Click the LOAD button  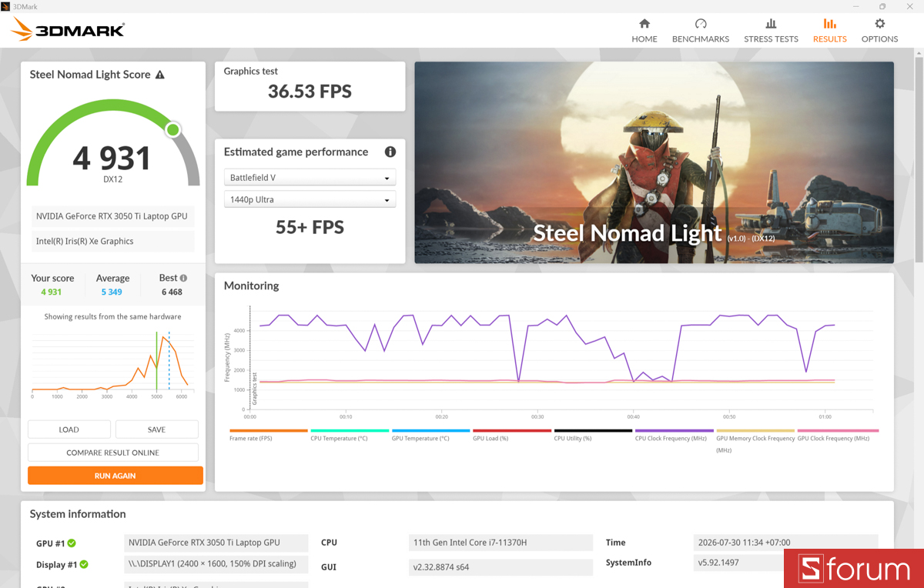point(69,429)
